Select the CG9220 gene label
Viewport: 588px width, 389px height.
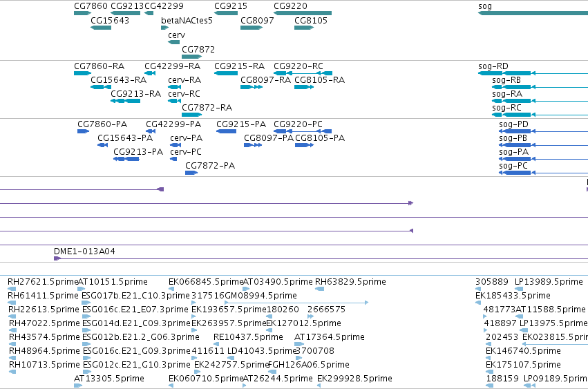tap(290, 6)
